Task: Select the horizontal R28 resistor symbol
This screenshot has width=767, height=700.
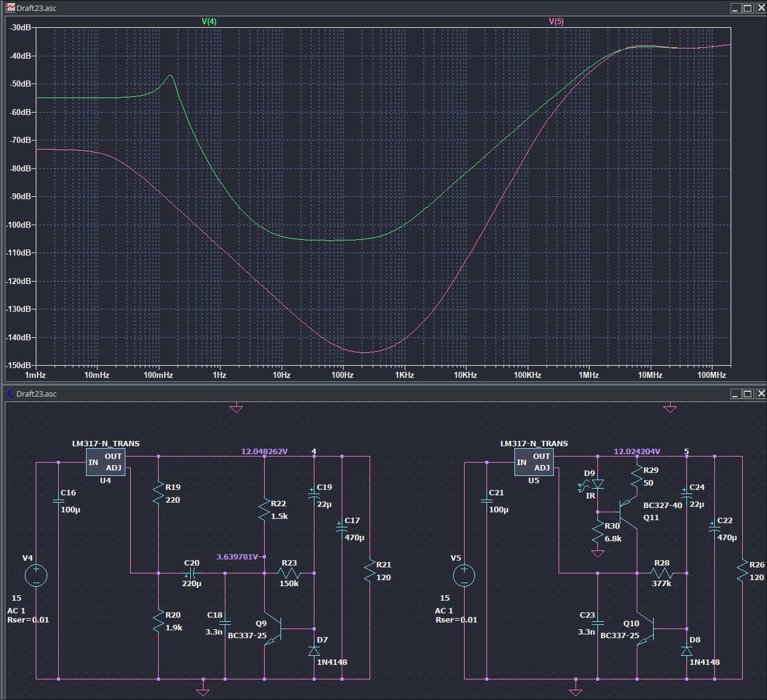Action: pyautogui.click(x=662, y=573)
